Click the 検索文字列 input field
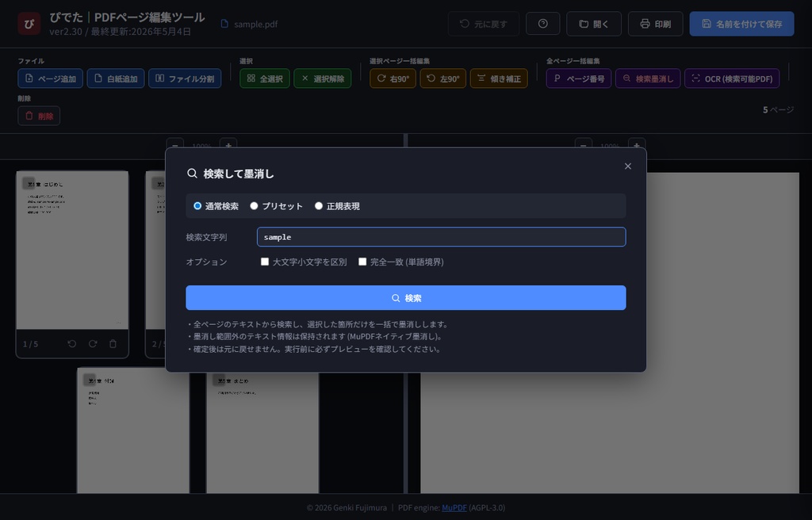The width and height of the screenshot is (812, 520). click(441, 237)
